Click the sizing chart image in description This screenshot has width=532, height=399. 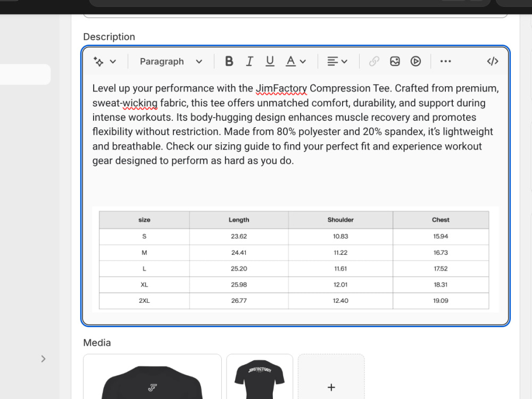tap(295, 260)
